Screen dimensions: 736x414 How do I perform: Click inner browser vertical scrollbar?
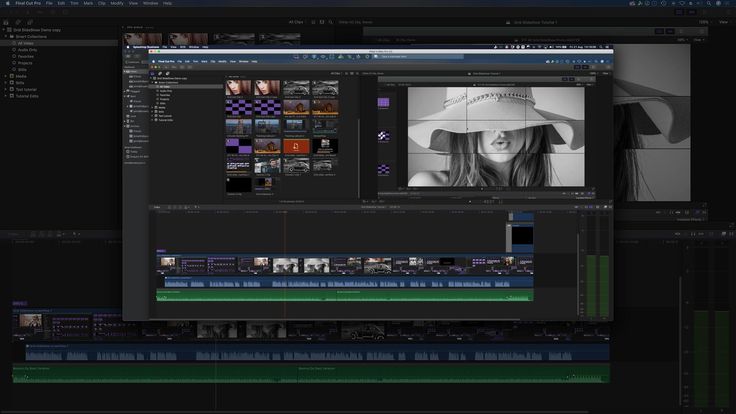tap(359, 158)
